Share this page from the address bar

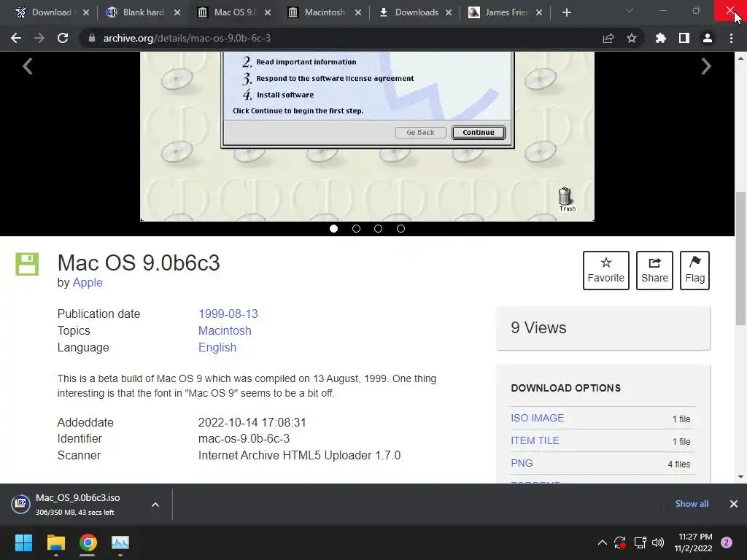(x=608, y=38)
